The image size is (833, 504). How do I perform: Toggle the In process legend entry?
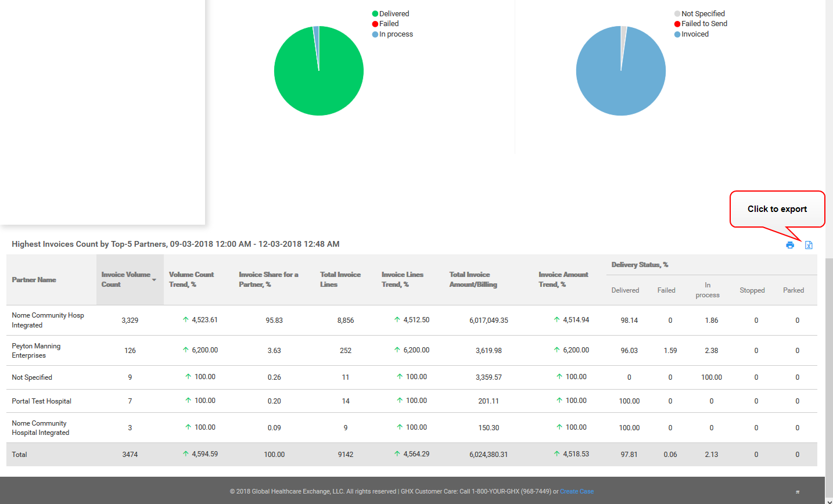(x=396, y=34)
